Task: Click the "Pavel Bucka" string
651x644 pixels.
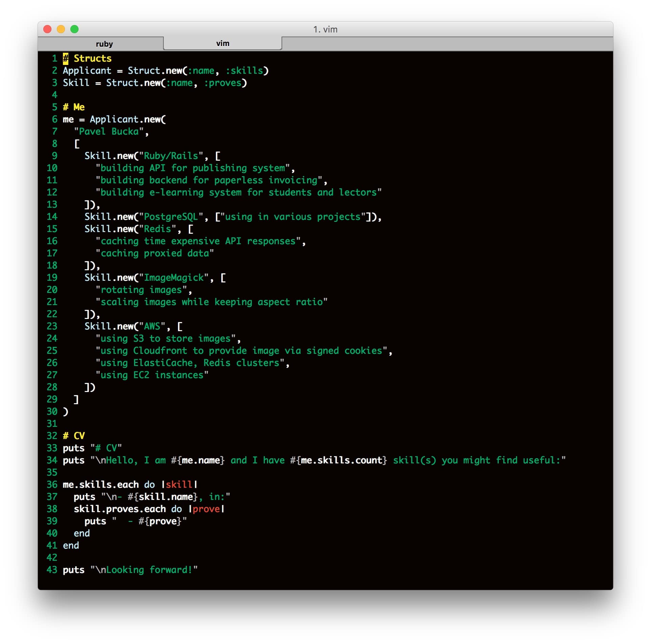Action: [109, 131]
